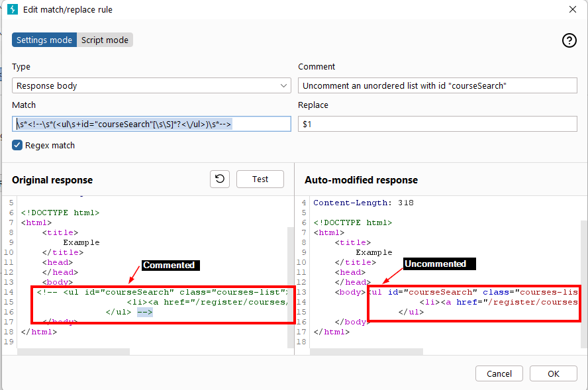Image resolution: width=588 pixels, height=390 pixels.
Task: Open help via the question mark icon
Action: point(569,40)
